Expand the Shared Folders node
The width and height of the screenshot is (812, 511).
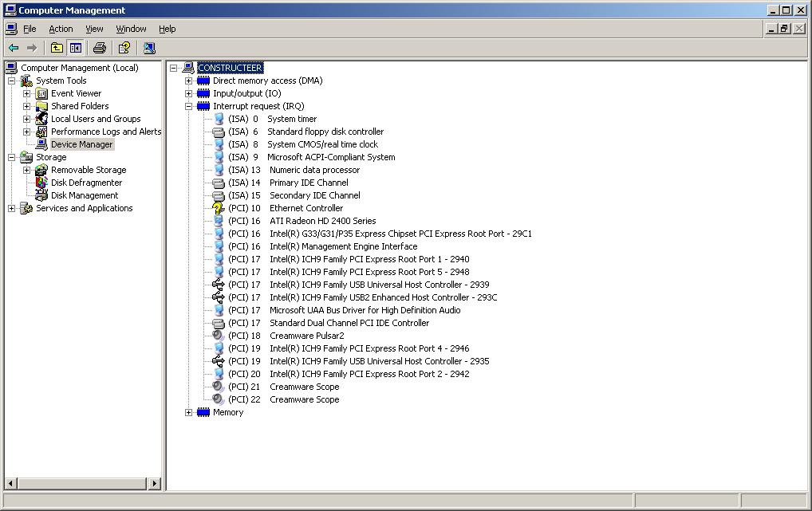pos(26,106)
